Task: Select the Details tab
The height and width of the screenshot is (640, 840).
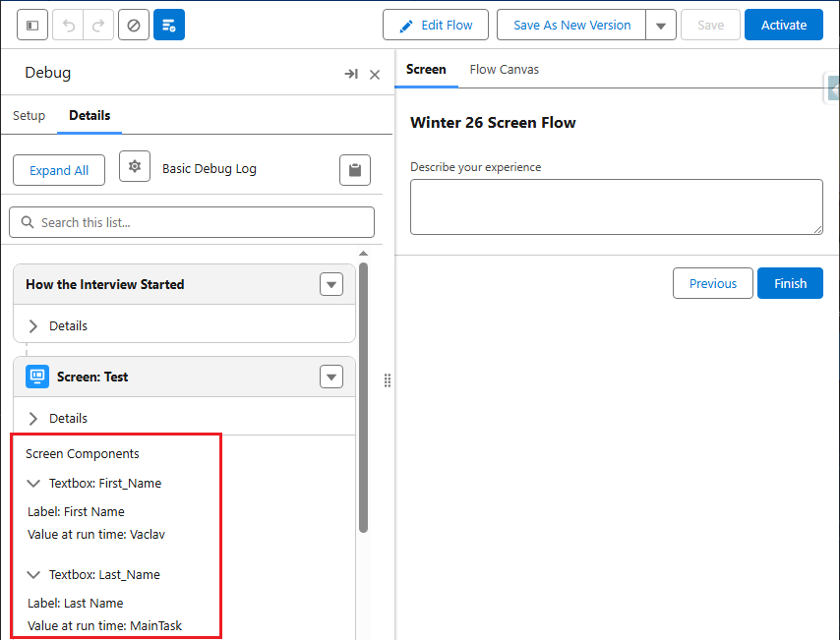Action: (x=90, y=116)
